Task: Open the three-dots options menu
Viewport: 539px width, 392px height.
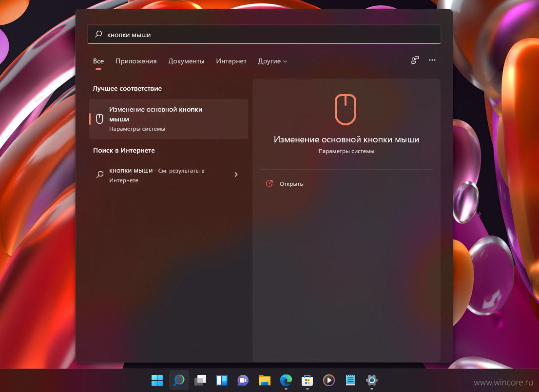Action: [432, 60]
